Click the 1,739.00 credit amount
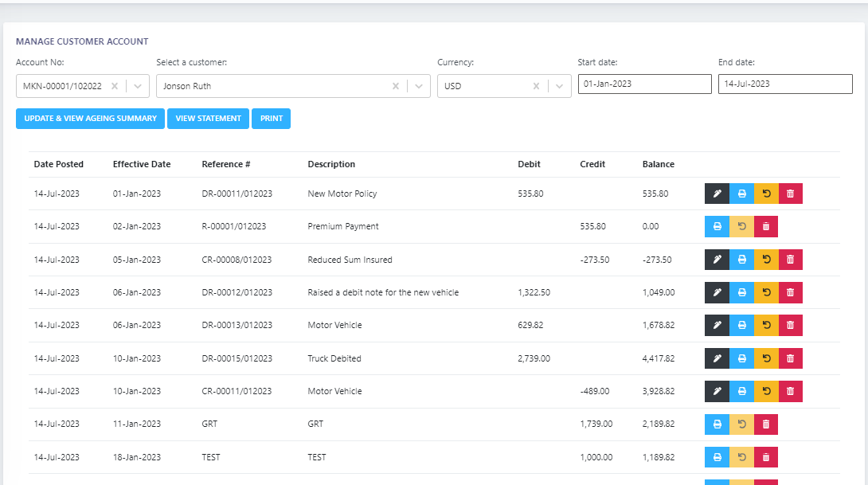The image size is (868, 485). pos(596,424)
